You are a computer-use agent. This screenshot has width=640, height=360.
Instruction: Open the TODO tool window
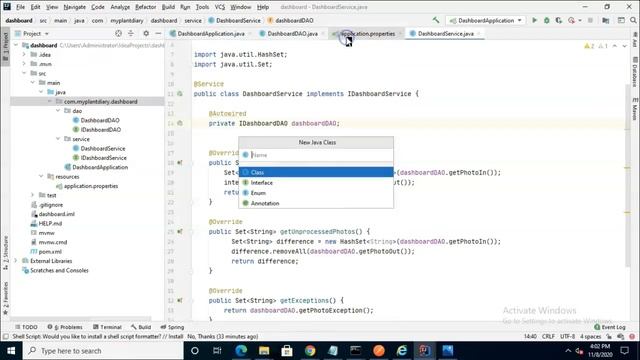coord(26,327)
